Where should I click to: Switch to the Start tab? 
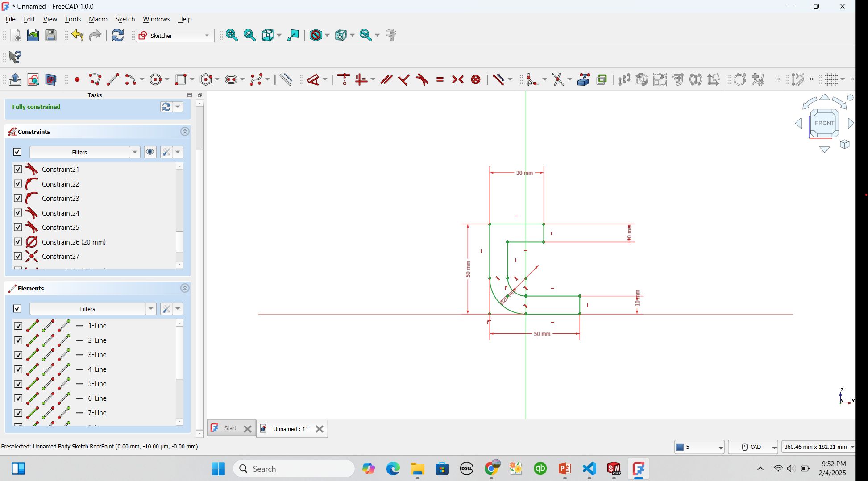pyautogui.click(x=230, y=428)
